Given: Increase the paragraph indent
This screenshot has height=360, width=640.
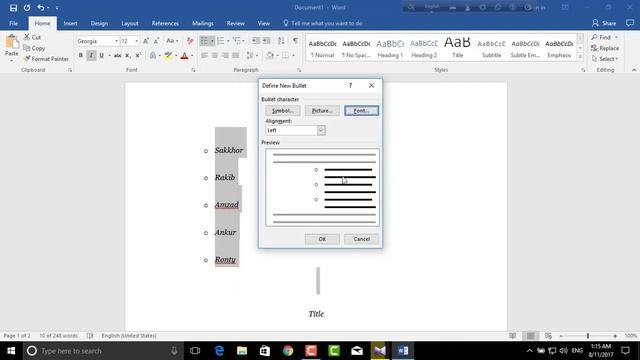Looking at the screenshot, I should [x=266, y=40].
